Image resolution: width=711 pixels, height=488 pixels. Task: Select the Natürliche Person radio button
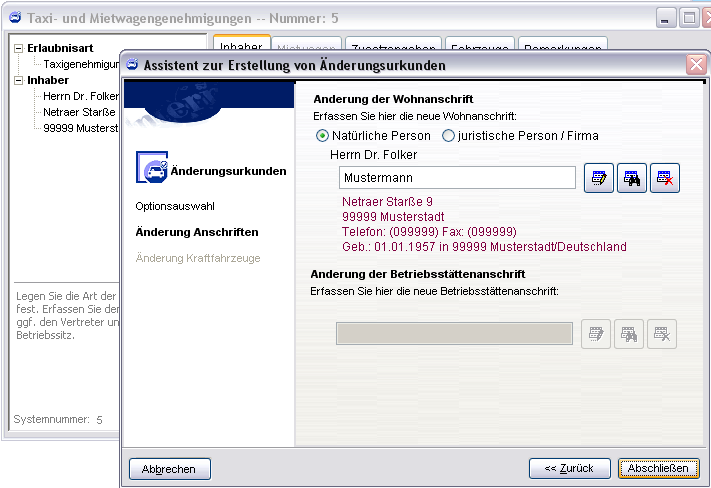tap(322, 136)
